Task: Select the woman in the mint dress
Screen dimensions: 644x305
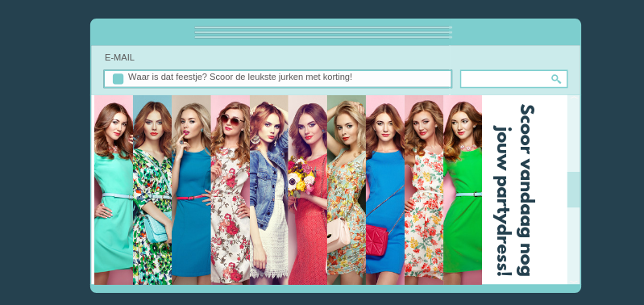Action: [x=114, y=190]
